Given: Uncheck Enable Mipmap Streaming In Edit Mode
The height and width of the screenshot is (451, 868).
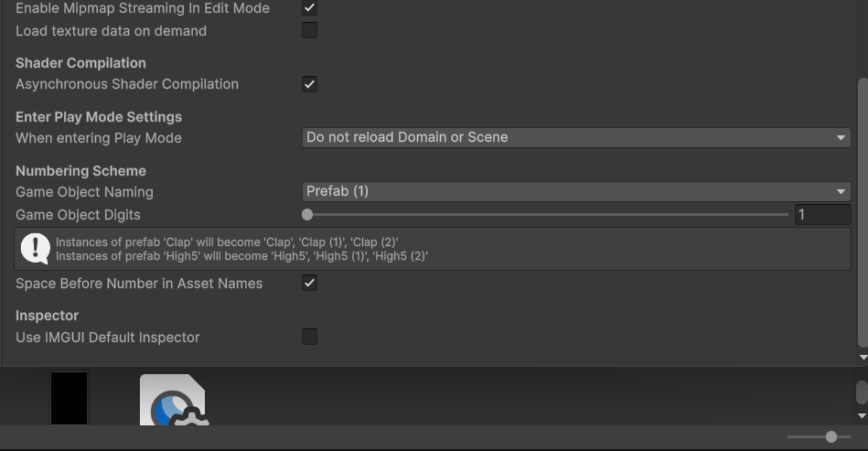Looking at the screenshot, I should tap(309, 7).
